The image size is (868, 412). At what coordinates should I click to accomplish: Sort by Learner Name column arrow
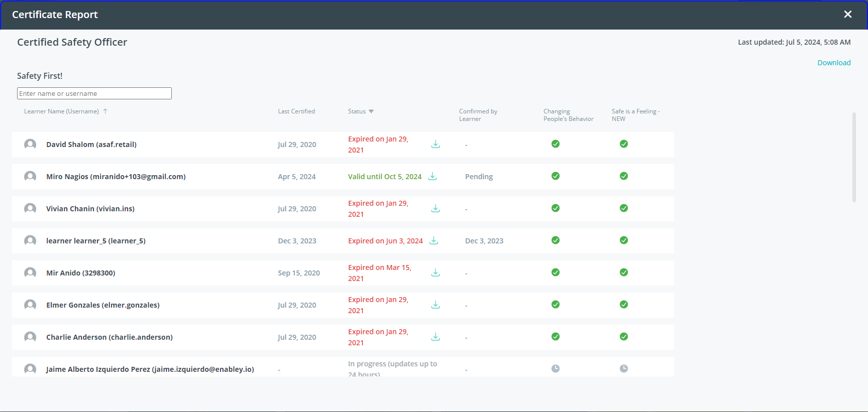[x=105, y=111]
